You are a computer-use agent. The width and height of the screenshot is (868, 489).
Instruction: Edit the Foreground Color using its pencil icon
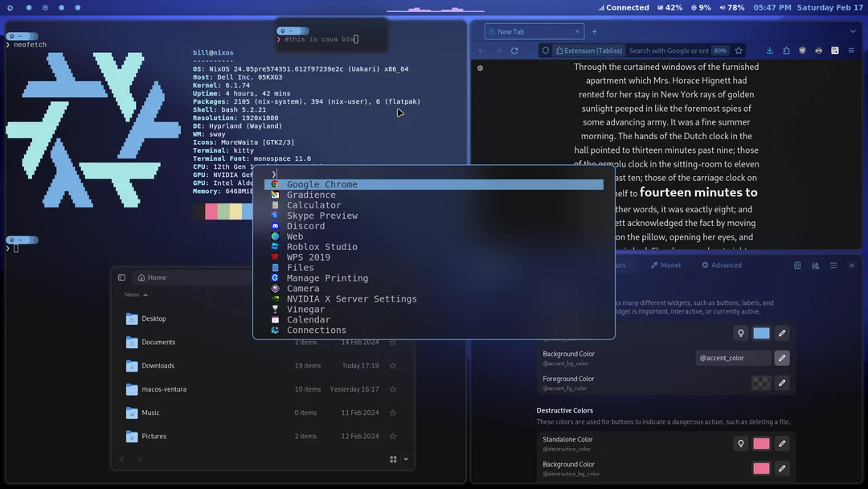(x=781, y=383)
